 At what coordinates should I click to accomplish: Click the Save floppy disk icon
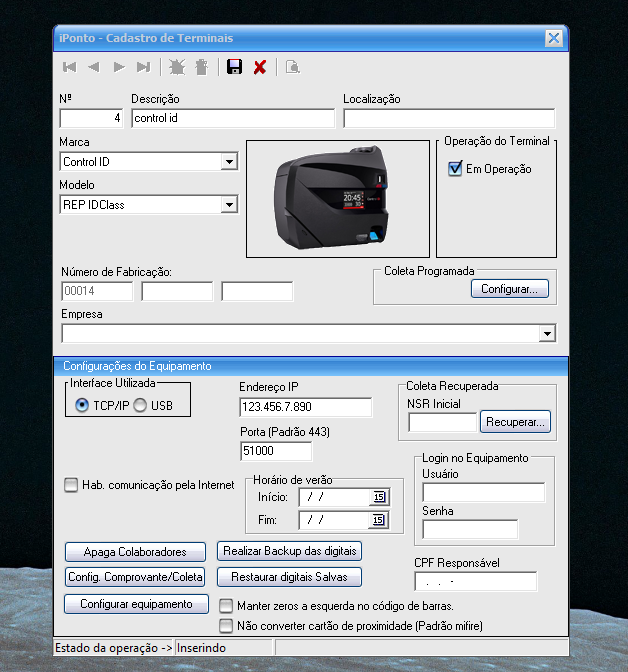coord(234,67)
